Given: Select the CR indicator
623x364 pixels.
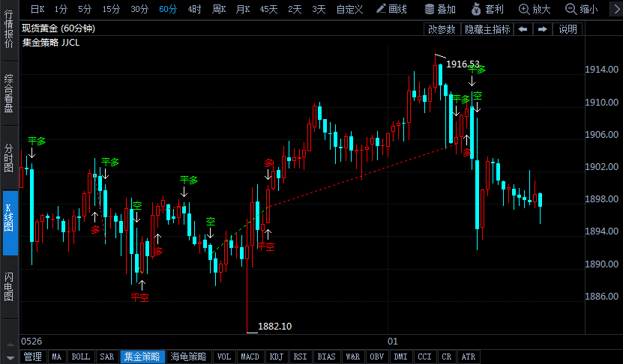Looking at the screenshot, I should tap(446, 357).
